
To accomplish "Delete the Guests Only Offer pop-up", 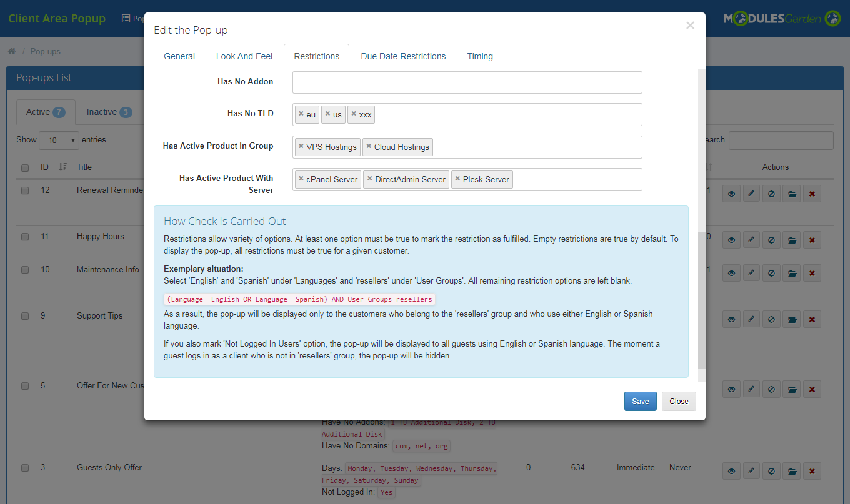I will point(812,471).
